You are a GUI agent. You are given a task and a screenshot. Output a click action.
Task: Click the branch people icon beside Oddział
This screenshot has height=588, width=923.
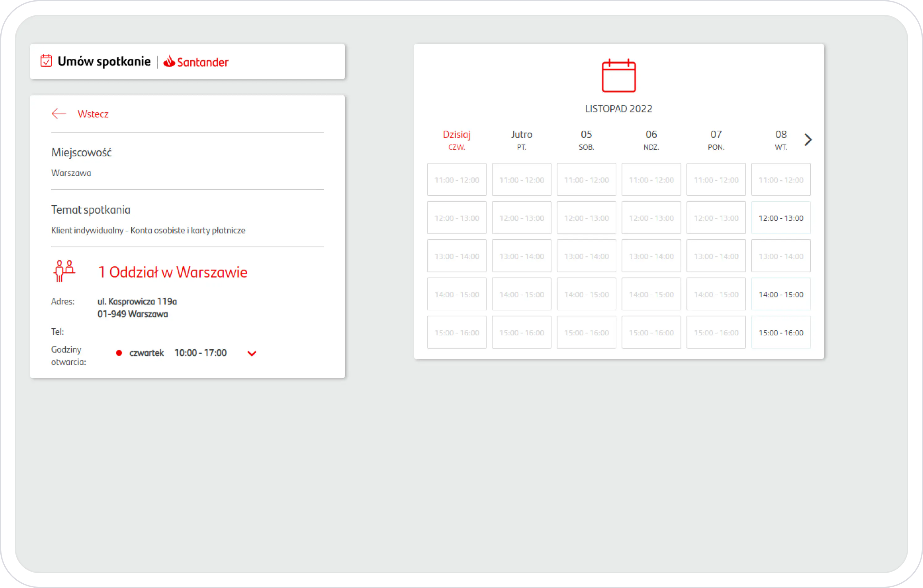click(64, 271)
